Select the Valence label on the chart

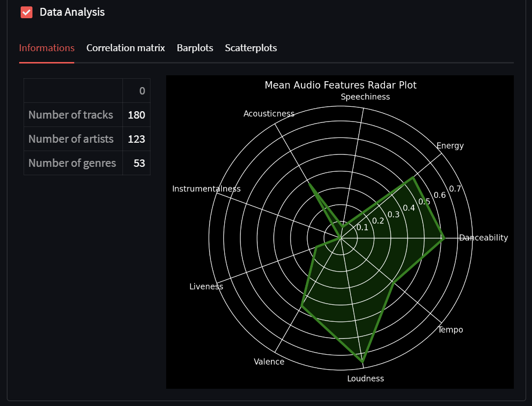269,361
